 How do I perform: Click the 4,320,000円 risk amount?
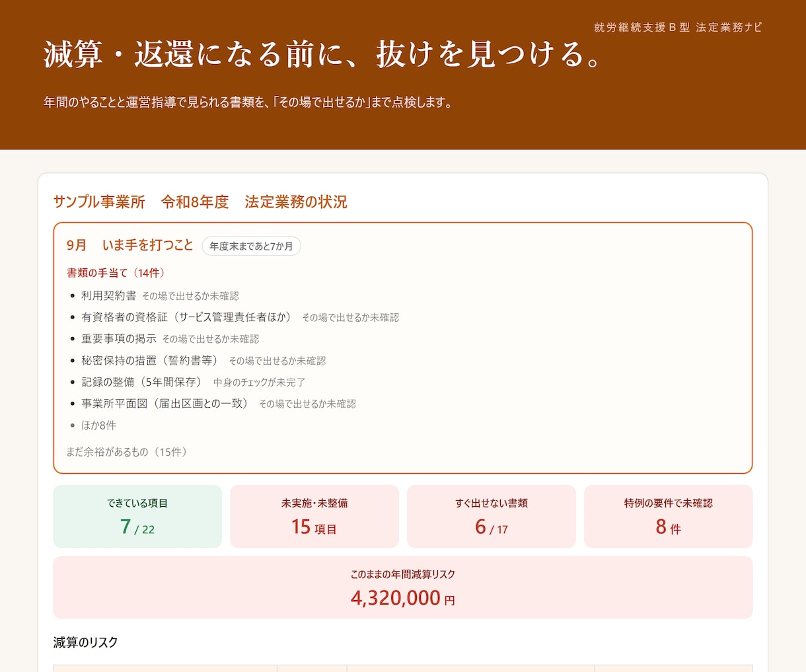coord(403,597)
